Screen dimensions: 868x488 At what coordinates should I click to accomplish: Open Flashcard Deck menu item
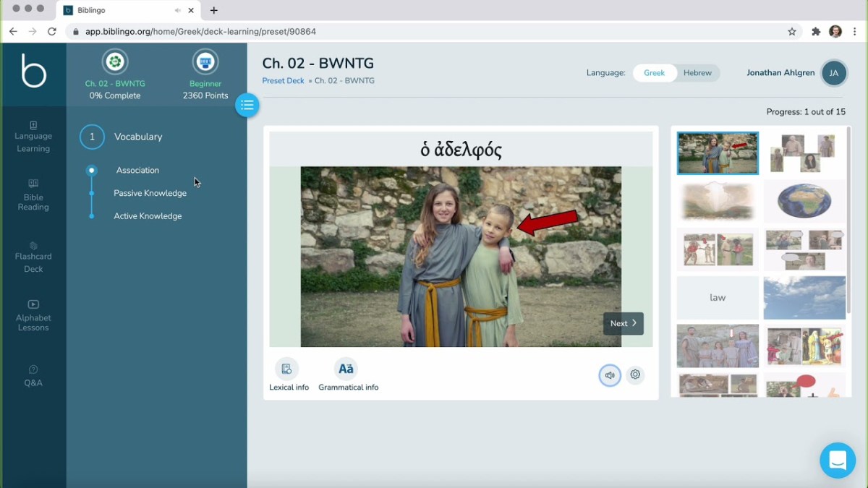coord(33,257)
